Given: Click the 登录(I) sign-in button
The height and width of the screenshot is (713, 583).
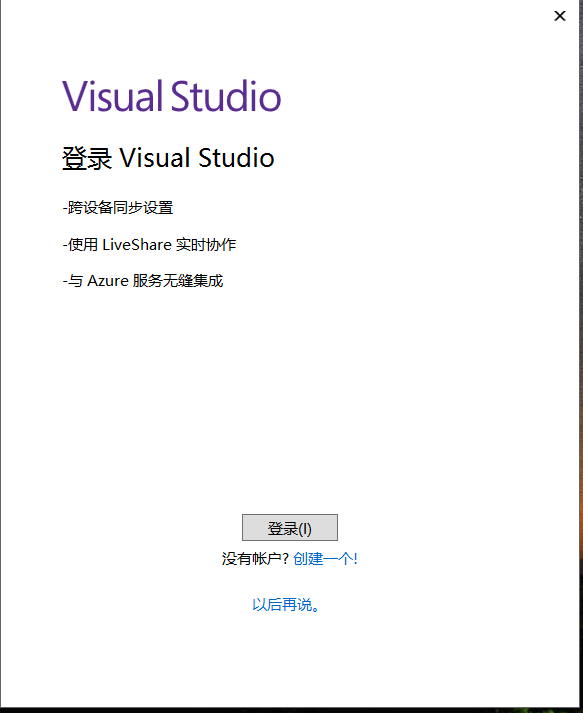Looking at the screenshot, I should point(290,527).
